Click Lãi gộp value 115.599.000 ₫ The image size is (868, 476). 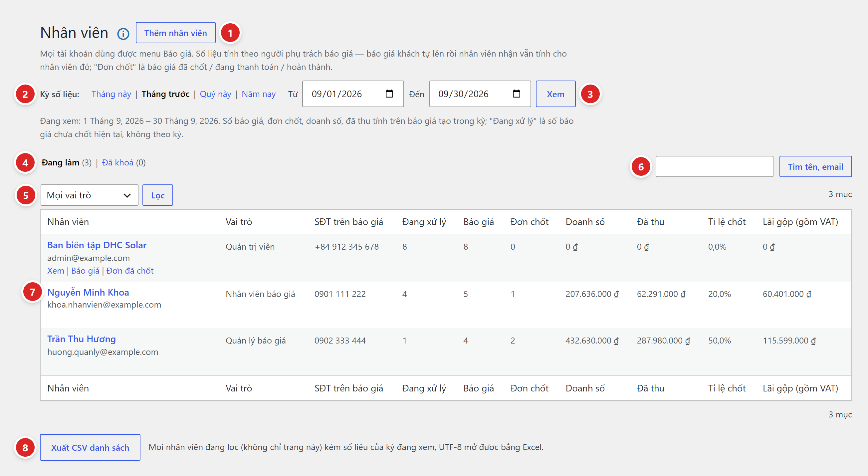[x=789, y=341]
